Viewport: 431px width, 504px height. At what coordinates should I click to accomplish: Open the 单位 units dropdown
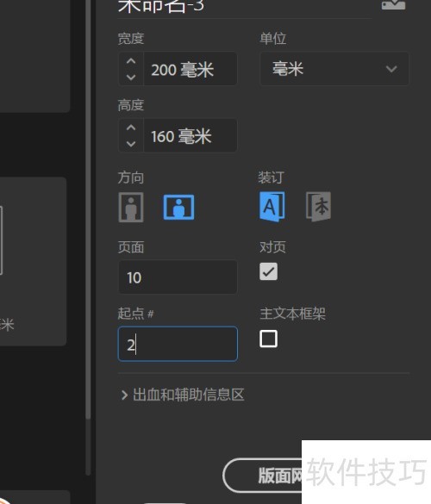[x=334, y=69]
